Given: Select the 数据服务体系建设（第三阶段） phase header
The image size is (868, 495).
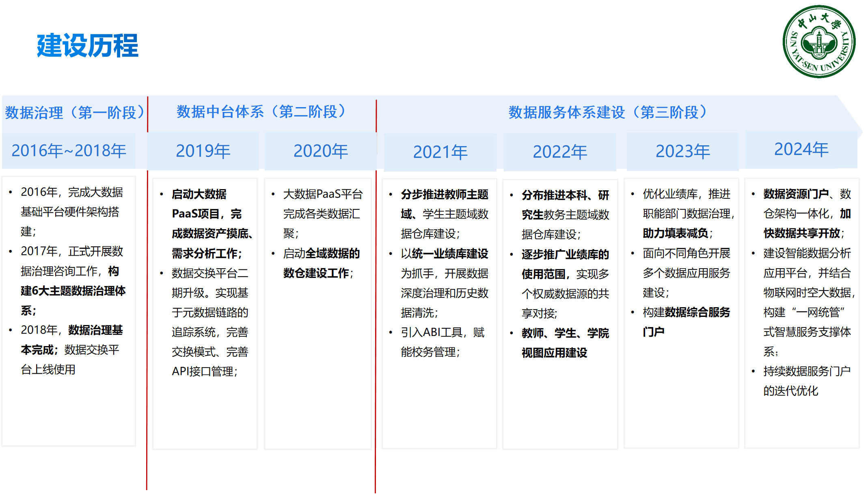Looking at the screenshot, I should click(x=607, y=112).
